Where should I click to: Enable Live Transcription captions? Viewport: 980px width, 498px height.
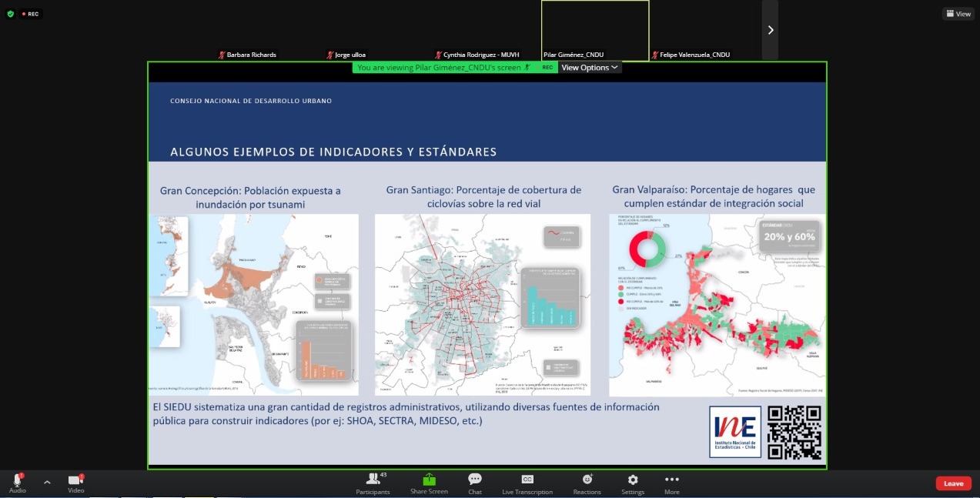527,483
